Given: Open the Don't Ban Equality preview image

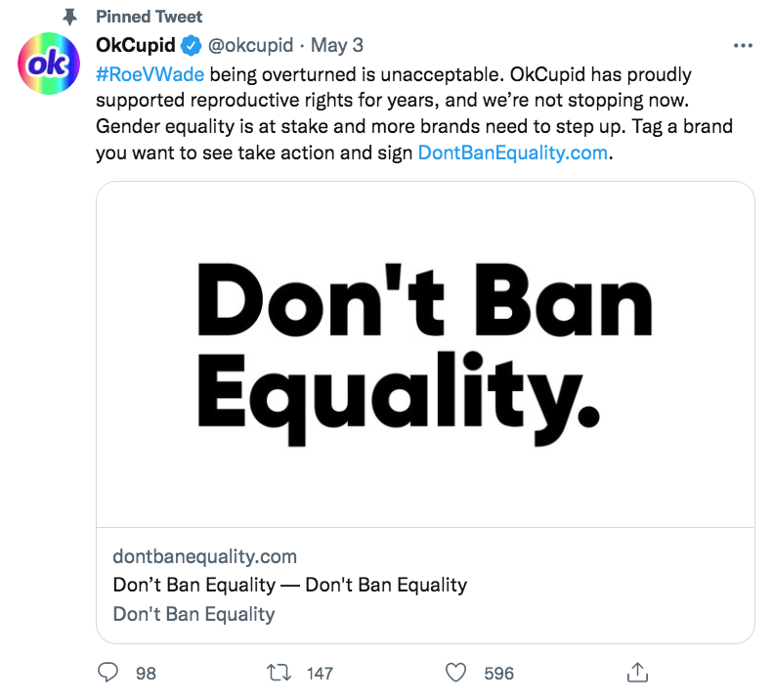Looking at the screenshot, I should pyautogui.click(x=425, y=354).
